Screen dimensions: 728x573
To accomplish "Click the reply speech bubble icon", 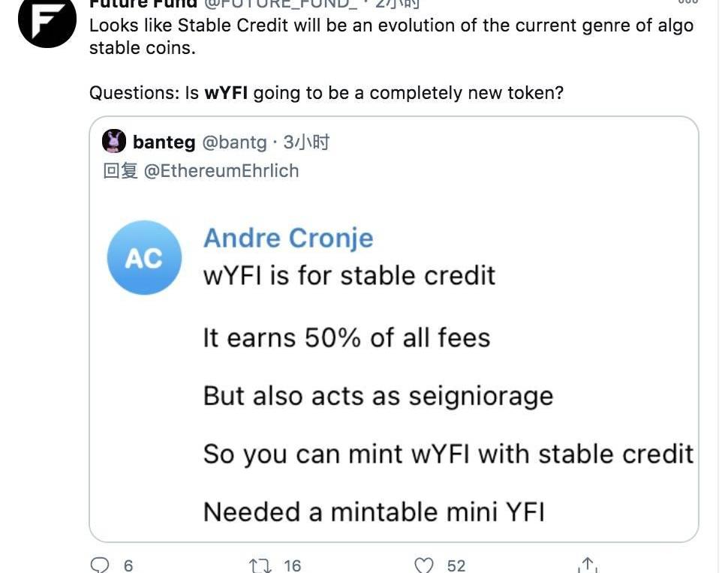I will pyautogui.click(x=100, y=565).
